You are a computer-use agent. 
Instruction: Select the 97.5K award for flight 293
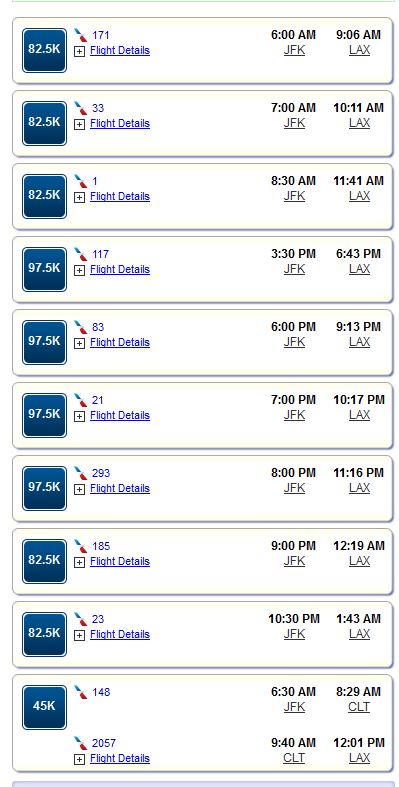(44, 488)
